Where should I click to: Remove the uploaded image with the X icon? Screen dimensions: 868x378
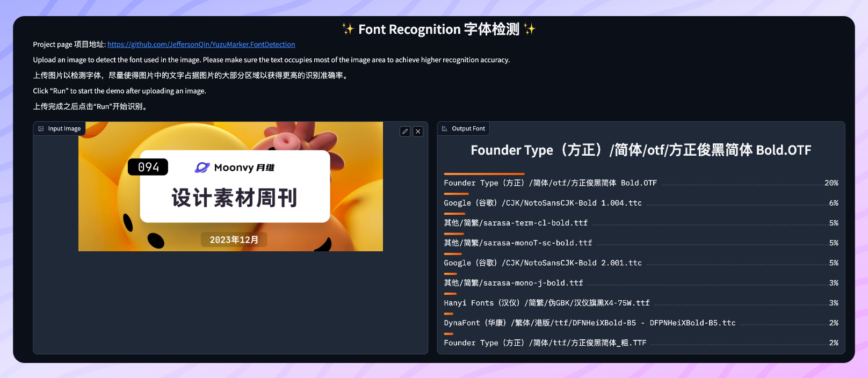(x=418, y=131)
